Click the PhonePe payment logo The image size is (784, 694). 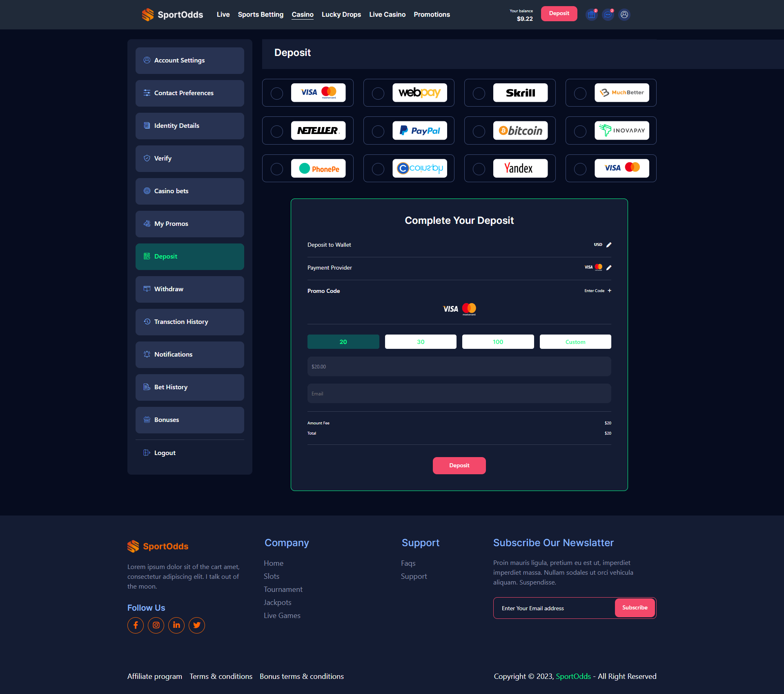318,168
